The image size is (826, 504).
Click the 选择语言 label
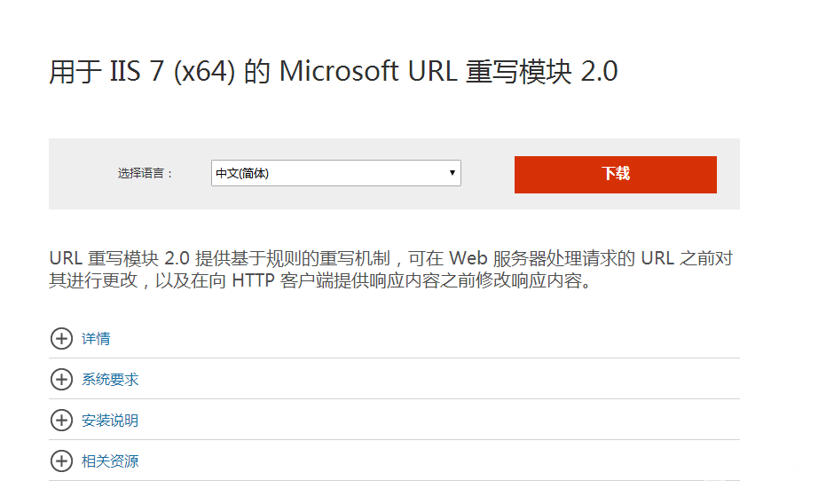(146, 174)
